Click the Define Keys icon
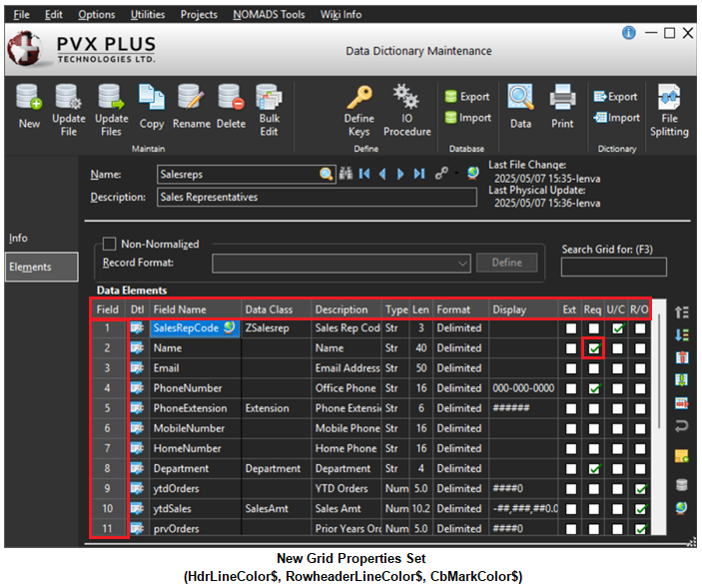This screenshot has height=588, width=702. [358, 109]
